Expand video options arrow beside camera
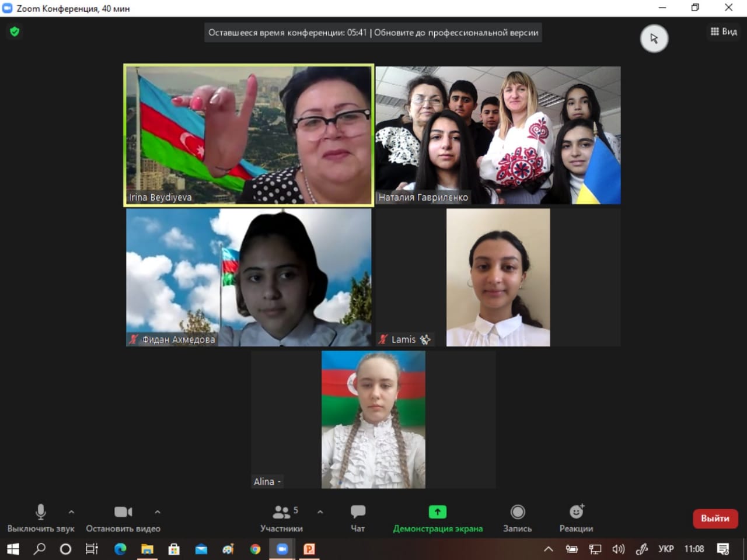Screen dimensions: 747x560 (x=158, y=512)
